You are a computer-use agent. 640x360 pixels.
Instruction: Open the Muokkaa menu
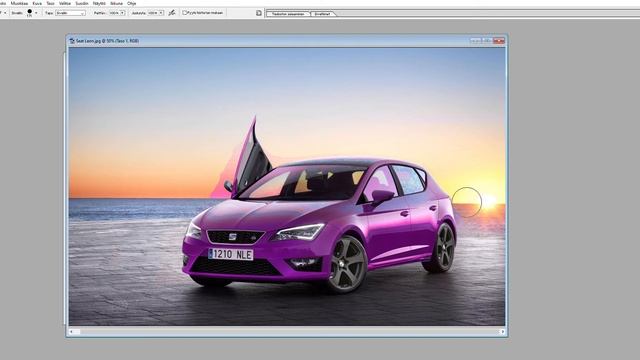coord(19,3)
